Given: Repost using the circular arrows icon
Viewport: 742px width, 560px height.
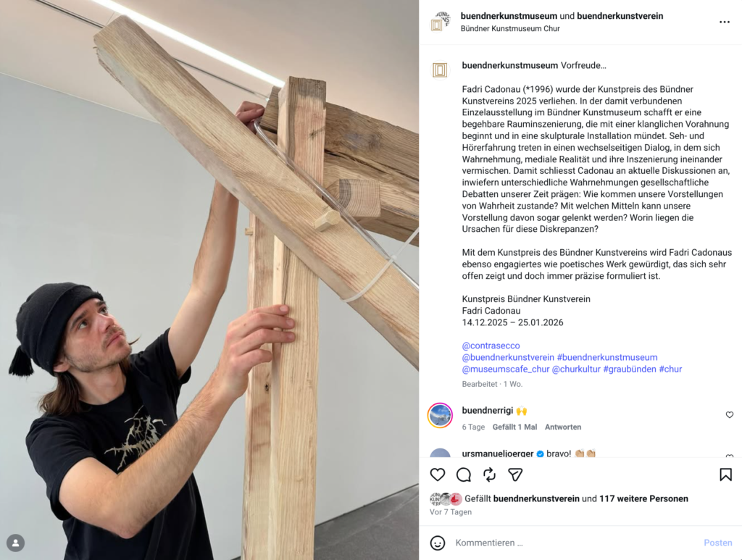Looking at the screenshot, I should pyautogui.click(x=489, y=475).
